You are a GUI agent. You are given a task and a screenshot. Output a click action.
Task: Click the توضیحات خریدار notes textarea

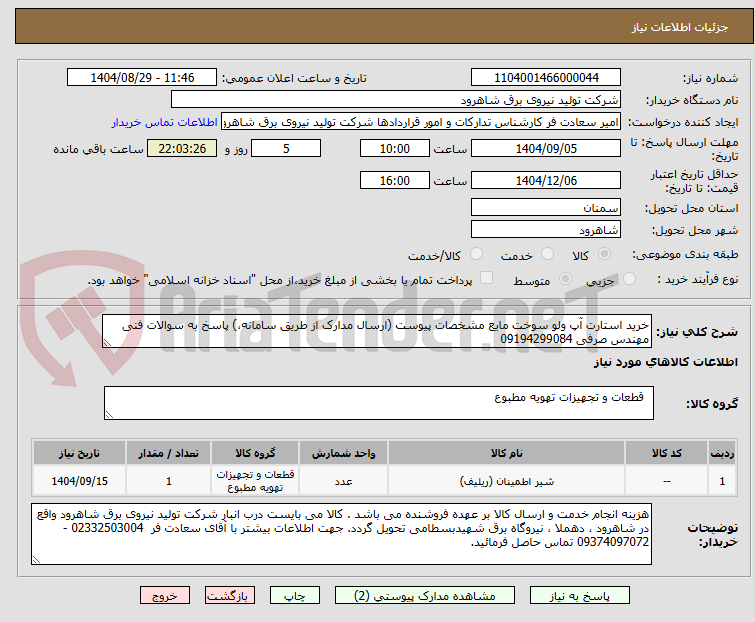tap(341, 534)
